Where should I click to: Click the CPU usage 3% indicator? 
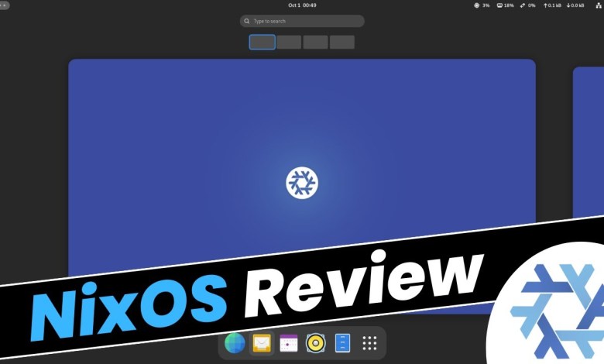click(482, 5)
